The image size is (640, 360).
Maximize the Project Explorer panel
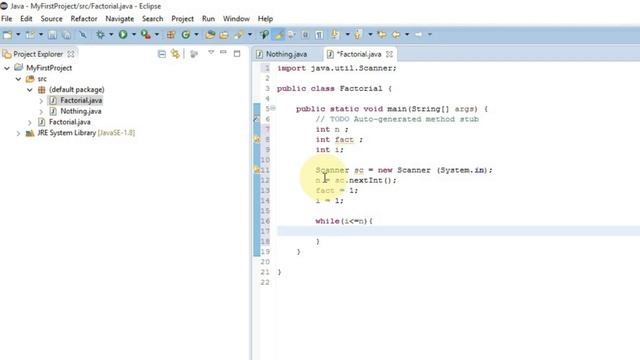click(237, 53)
